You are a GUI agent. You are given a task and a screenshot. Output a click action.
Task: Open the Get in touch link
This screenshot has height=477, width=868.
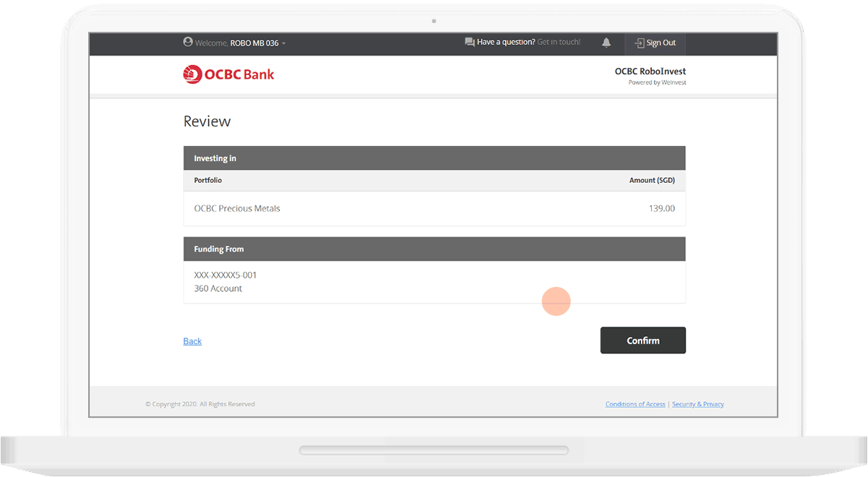[x=558, y=43]
